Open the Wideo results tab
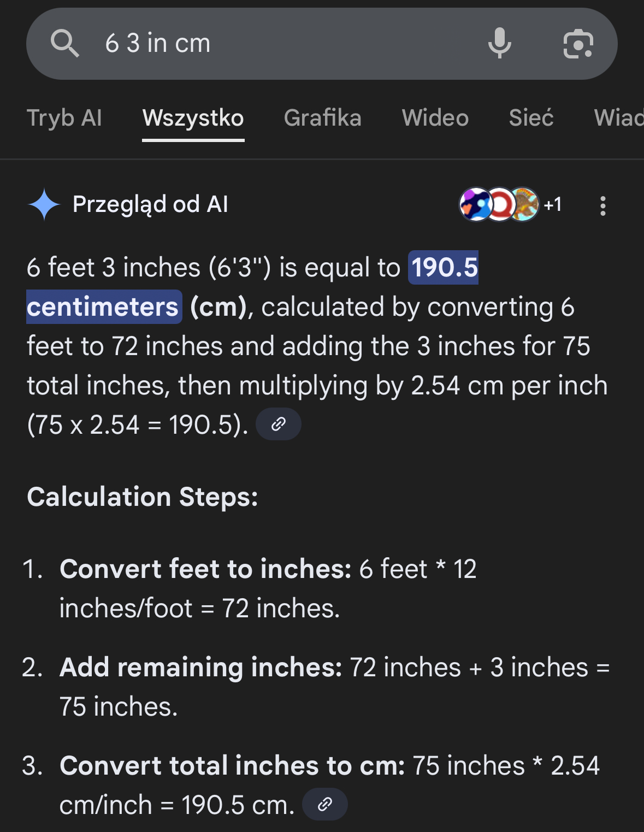Screen dimensions: 644x832 coord(435,118)
